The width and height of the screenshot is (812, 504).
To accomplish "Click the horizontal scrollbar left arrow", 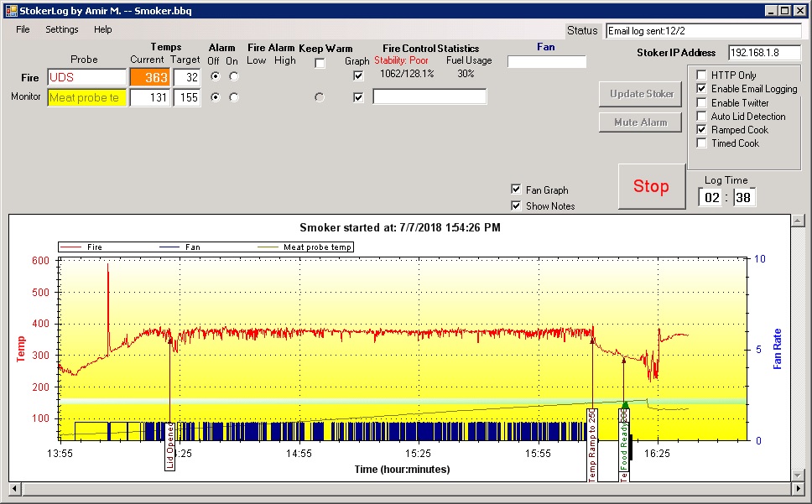I will coord(14,488).
